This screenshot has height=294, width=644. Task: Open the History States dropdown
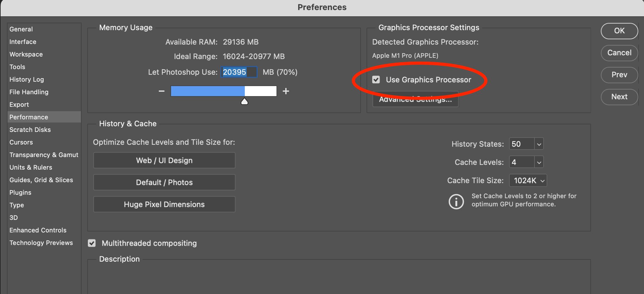point(539,144)
